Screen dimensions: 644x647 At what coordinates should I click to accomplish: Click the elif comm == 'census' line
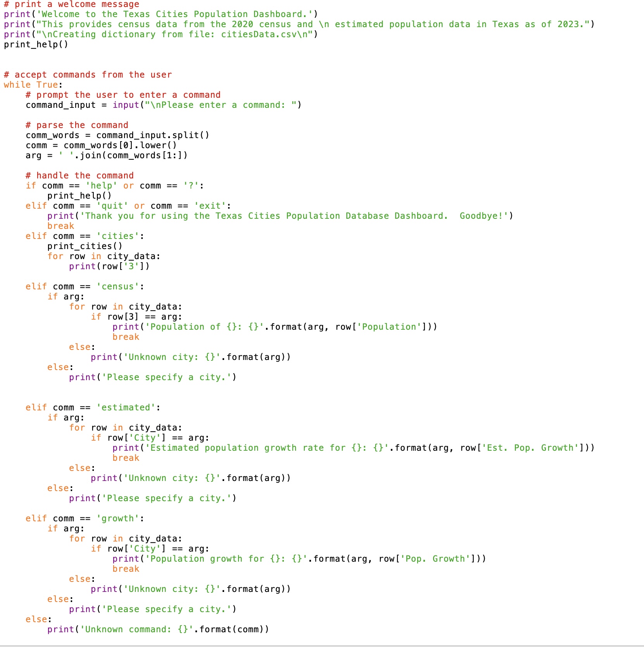tap(85, 286)
